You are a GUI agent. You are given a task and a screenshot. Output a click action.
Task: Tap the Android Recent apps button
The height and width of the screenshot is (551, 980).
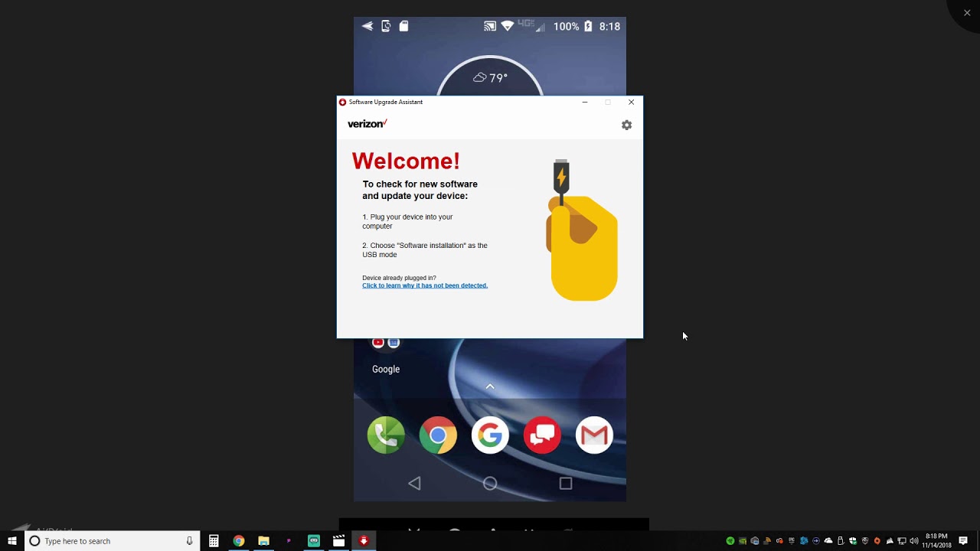coord(566,483)
